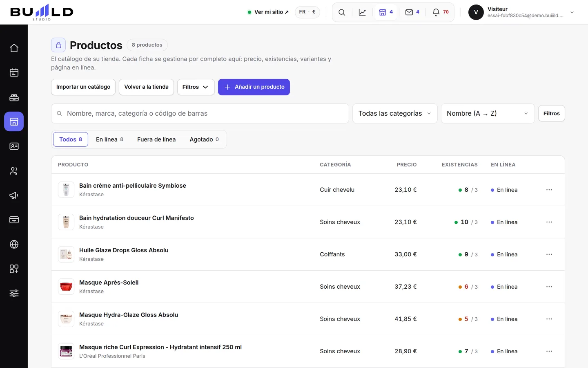Open product Bain hydratation douceur Curl Manifesto
588x368 pixels.
(x=136, y=218)
